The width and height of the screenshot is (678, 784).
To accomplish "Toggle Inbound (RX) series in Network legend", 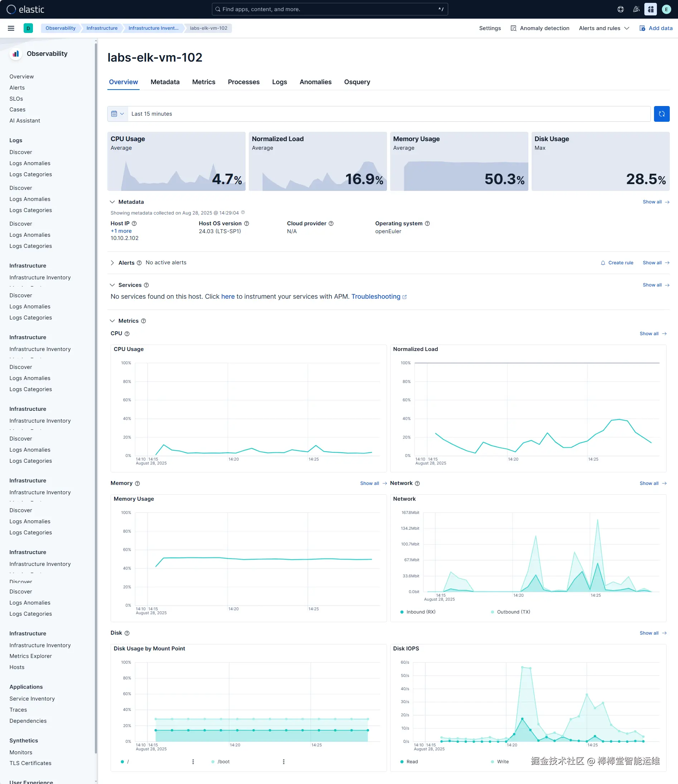I will [418, 612].
